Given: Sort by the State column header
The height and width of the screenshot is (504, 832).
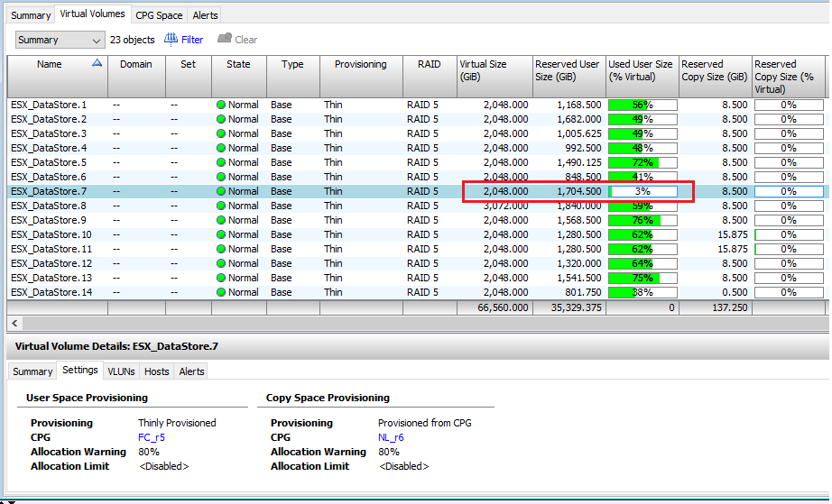Looking at the screenshot, I should [239, 77].
